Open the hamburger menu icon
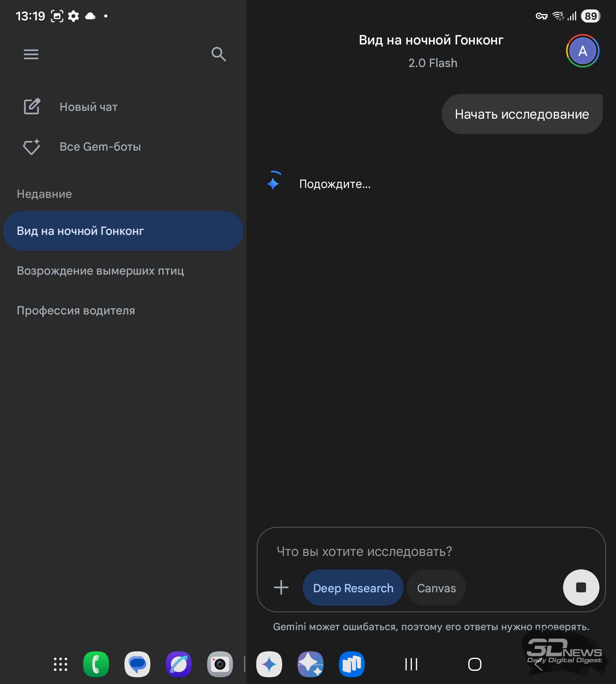 coord(31,54)
